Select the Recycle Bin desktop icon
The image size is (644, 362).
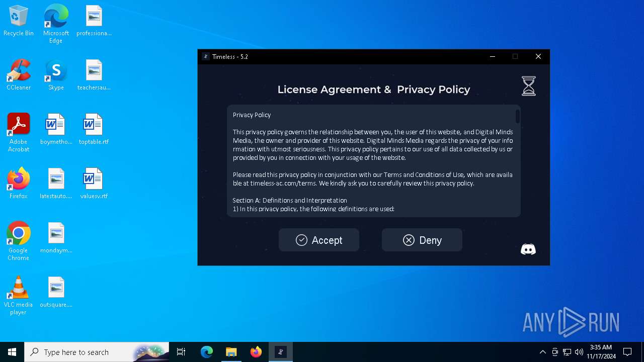coord(19,21)
